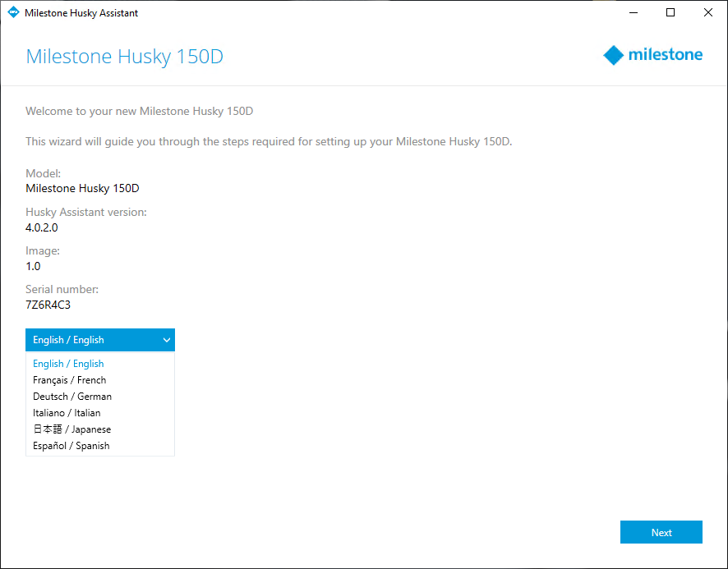Click the milestone diamond logo

pyautogui.click(x=613, y=55)
